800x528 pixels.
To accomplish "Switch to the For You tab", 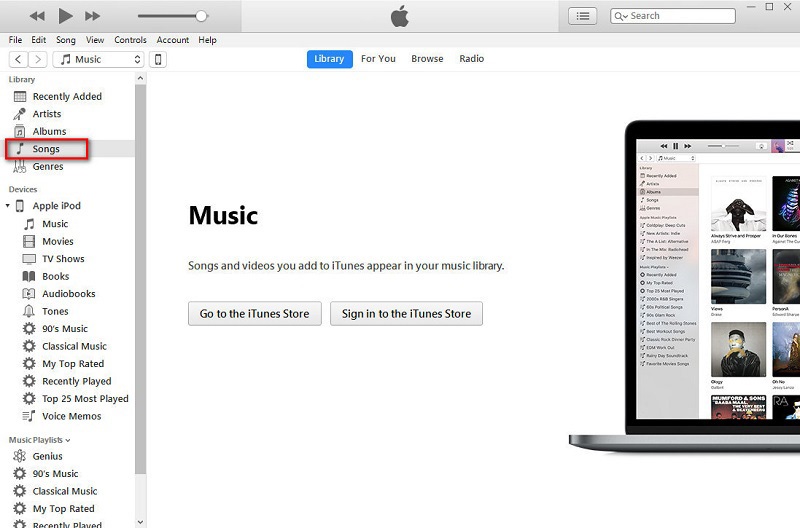I will (x=378, y=59).
